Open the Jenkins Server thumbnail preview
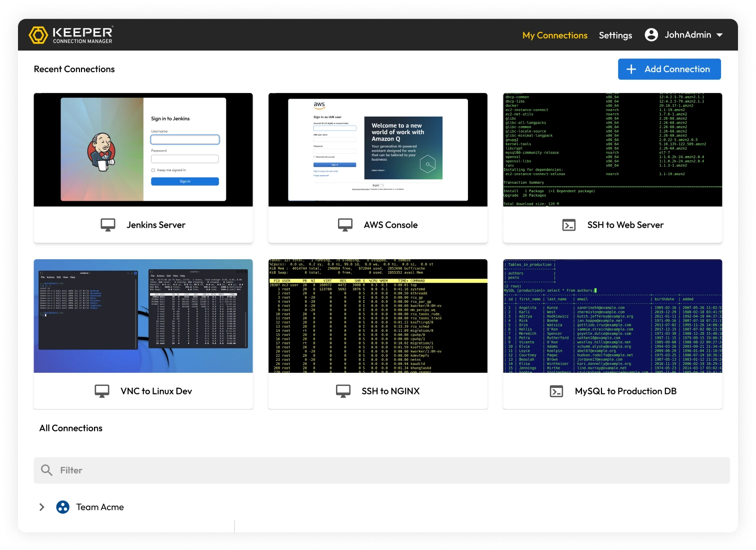 143,150
